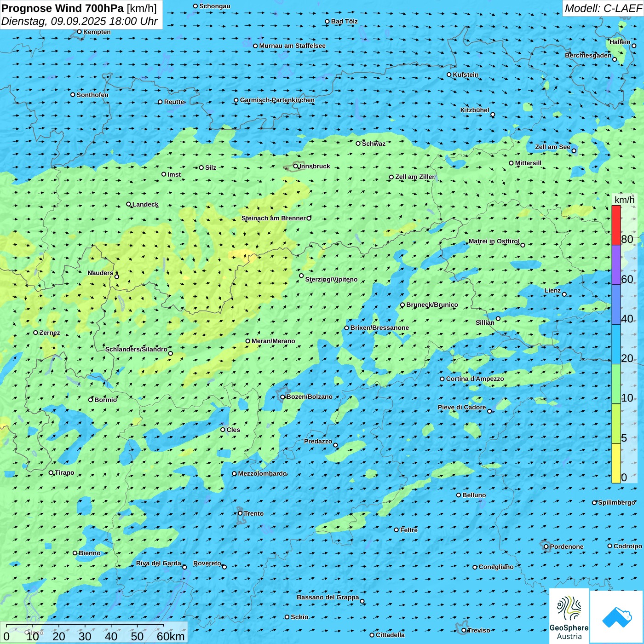Click the 'Brixen/Bressanone' label
644x644 pixels.
(x=380, y=328)
